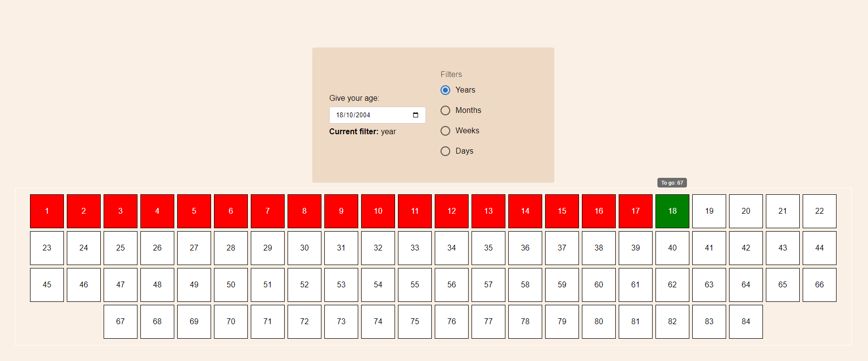This screenshot has height=361, width=868.
Task: Click the square numbered 50
Action: 230,284
